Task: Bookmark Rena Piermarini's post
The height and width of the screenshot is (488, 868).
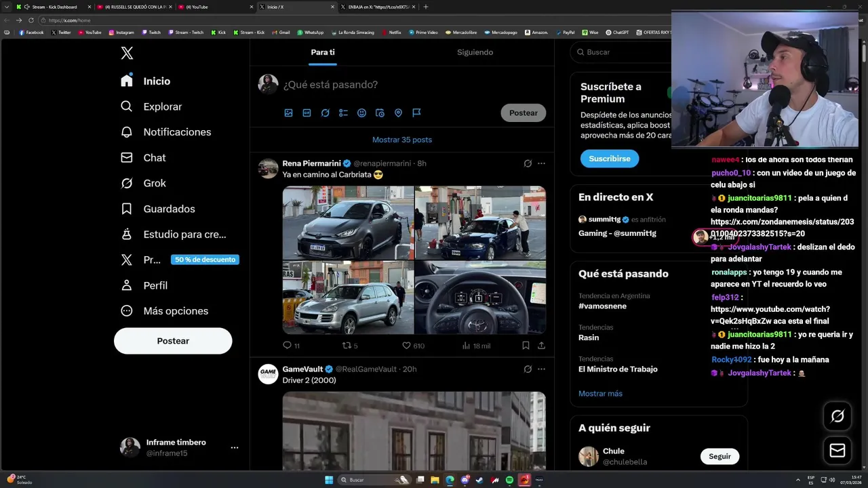Action: click(x=526, y=346)
